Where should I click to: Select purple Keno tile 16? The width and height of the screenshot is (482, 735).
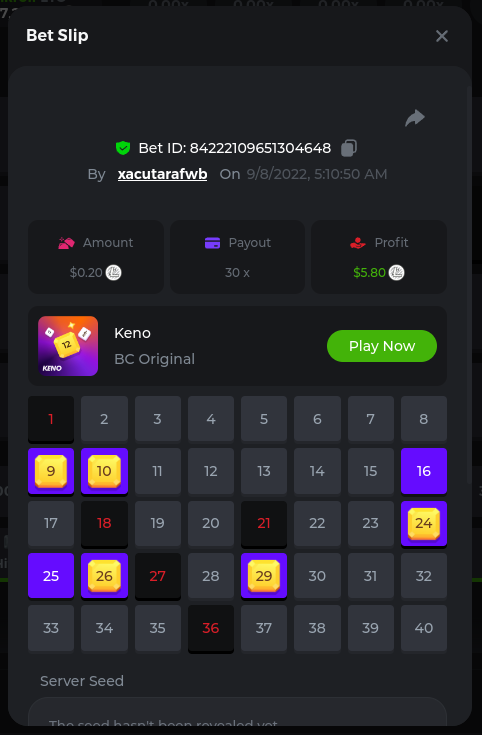tap(424, 471)
